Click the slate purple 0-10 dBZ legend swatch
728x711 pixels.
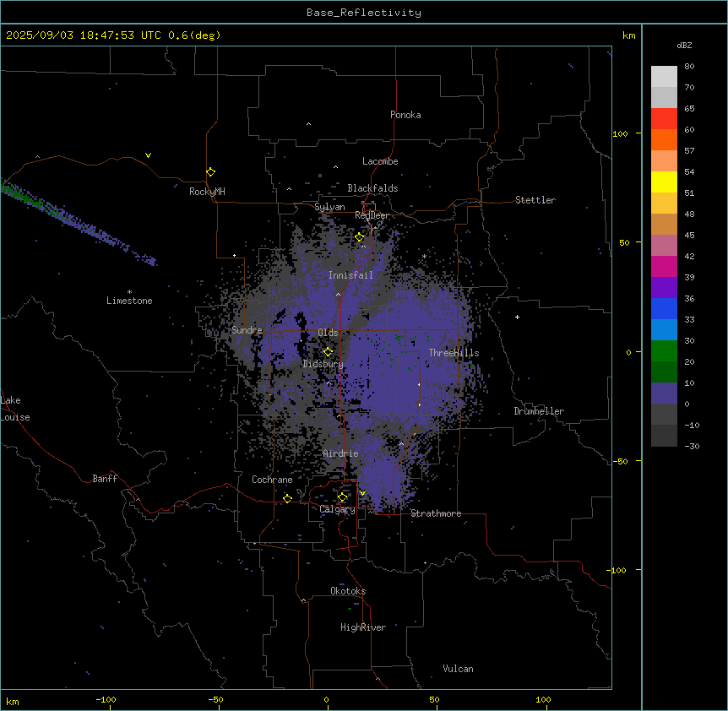[664, 393]
